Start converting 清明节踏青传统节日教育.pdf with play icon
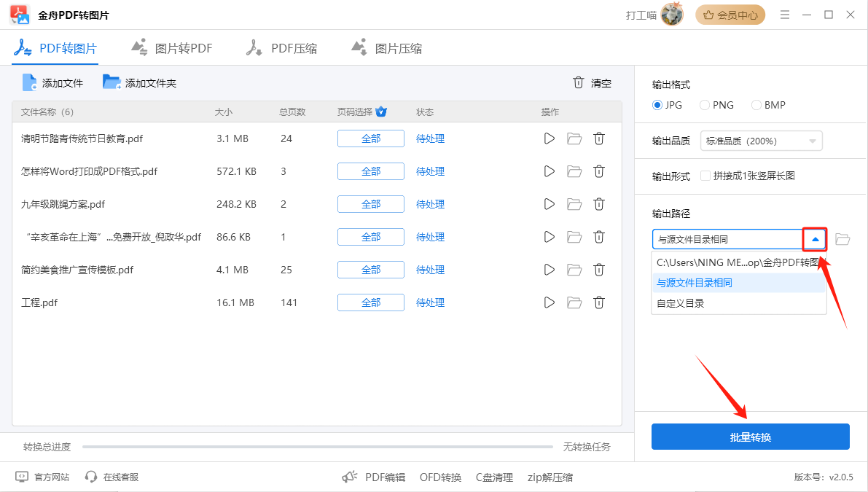The height and width of the screenshot is (492, 868). pos(549,138)
